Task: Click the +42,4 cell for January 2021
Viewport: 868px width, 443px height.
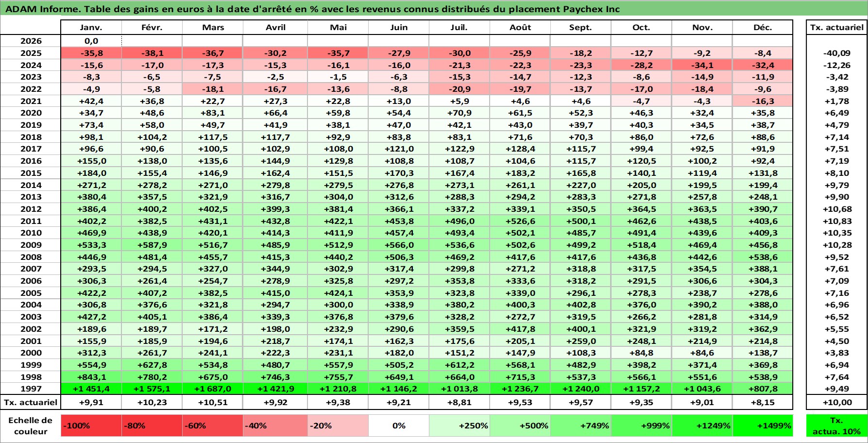Action: (91, 101)
